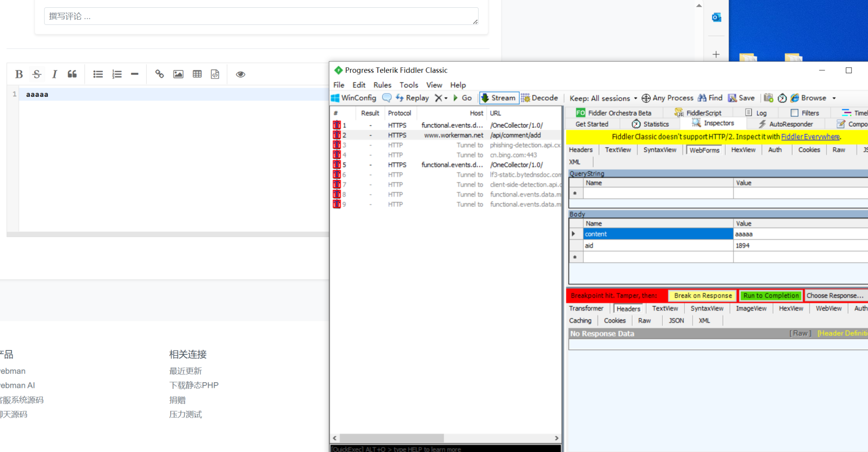Click Go to resume breakpoints
This screenshot has height=452, width=868.
462,98
